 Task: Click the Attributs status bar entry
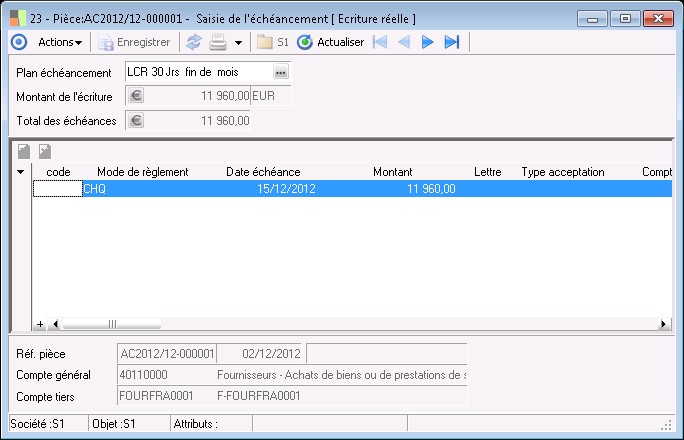coord(211,423)
